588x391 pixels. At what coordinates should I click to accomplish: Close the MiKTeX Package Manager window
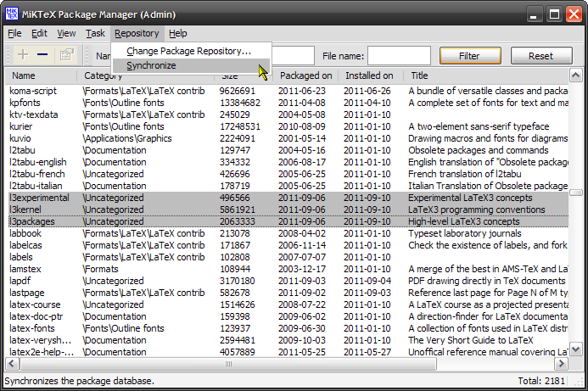[574, 14]
